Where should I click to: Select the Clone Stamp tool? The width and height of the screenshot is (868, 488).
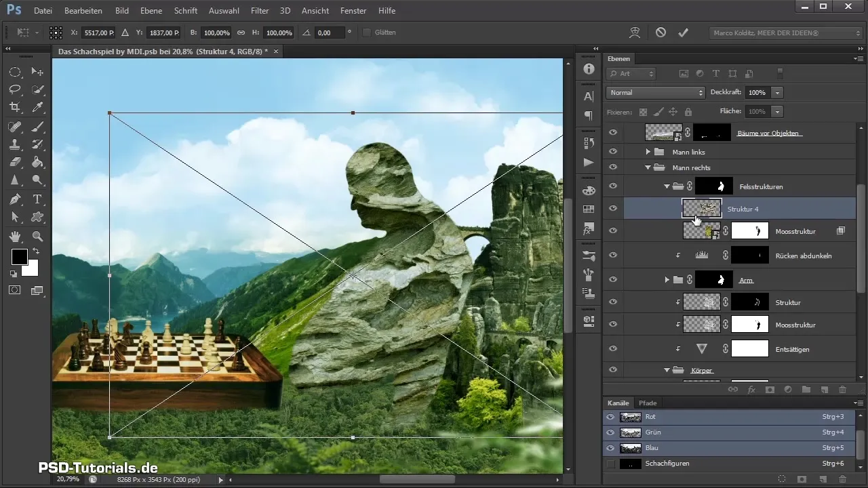pyautogui.click(x=15, y=144)
